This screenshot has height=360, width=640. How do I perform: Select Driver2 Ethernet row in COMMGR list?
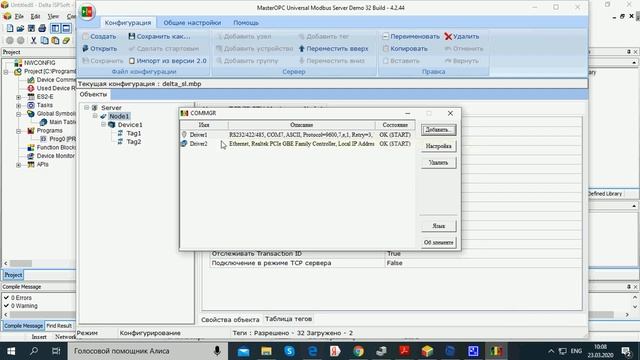[298, 144]
